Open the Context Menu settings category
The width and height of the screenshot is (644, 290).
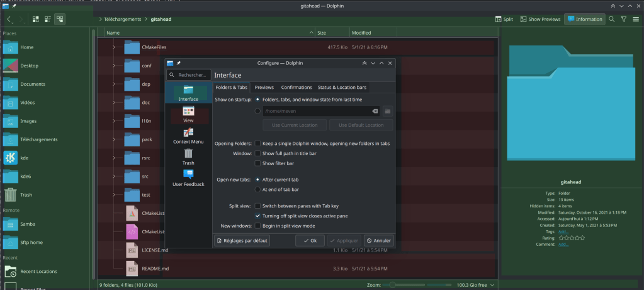pos(188,136)
